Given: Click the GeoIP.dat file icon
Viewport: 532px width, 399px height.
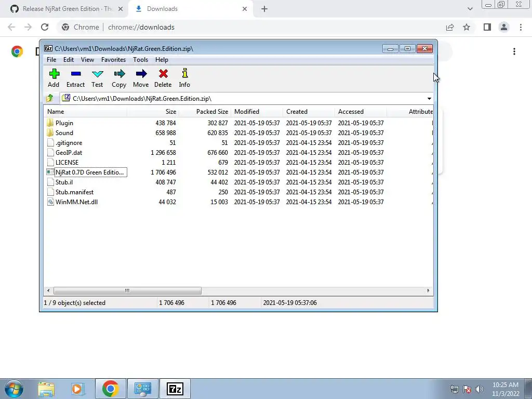Looking at the screenshot, I should 50,153.
